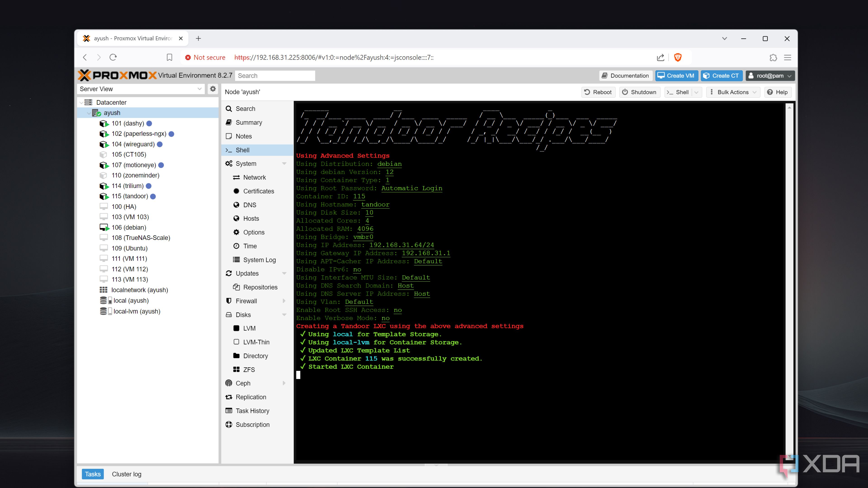Open the DNS settings item
This screenshot has width=868, height=488.
(257, 205)
